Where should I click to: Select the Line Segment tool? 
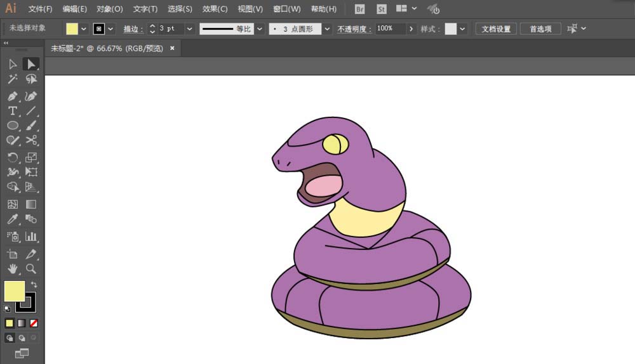(30, 111)
